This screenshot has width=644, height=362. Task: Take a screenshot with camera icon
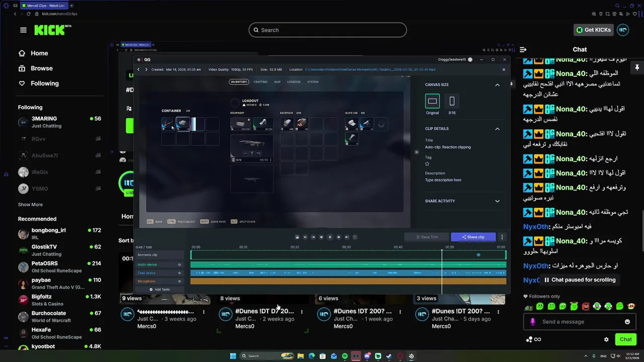click(x=297, y=237)
